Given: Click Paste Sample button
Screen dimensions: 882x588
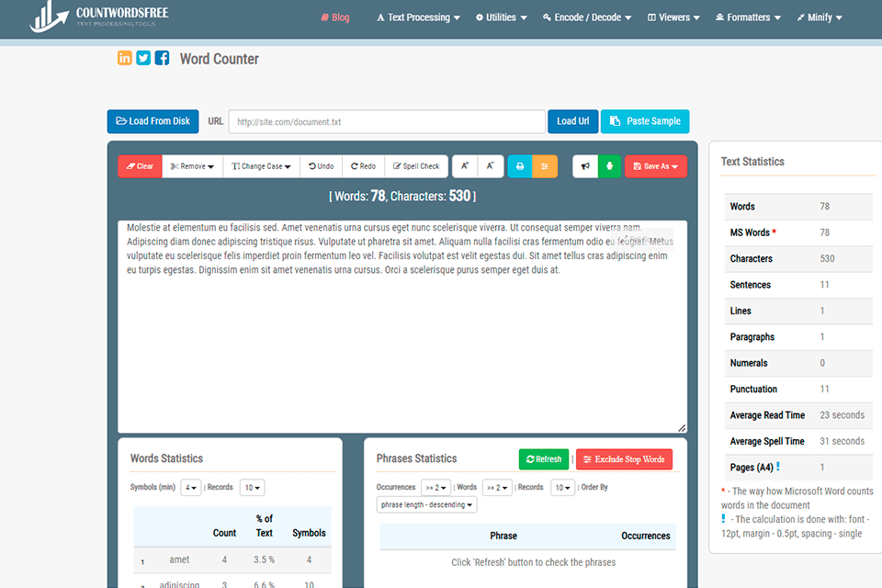Looking at the screenshot, I should coord(645,121).
